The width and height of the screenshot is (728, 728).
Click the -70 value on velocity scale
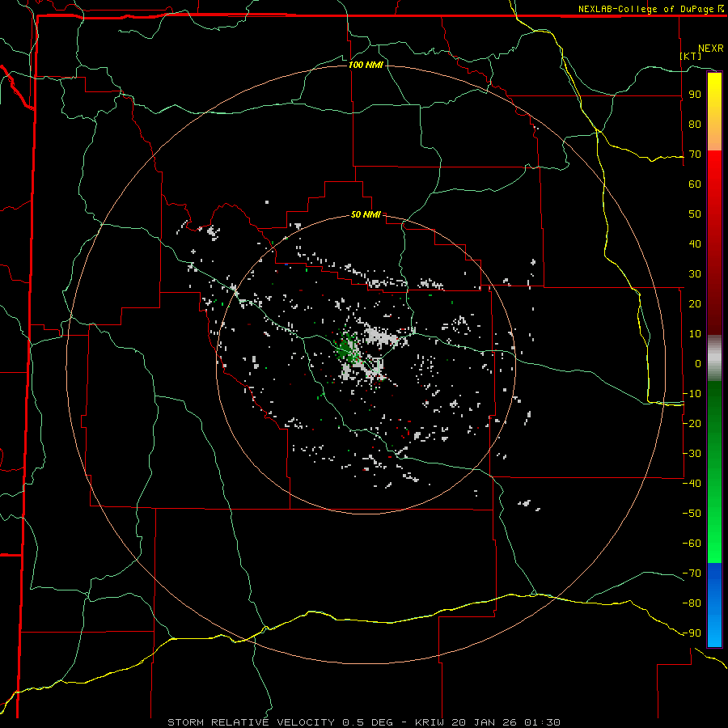pyautogui.click(x=692, y=574)
